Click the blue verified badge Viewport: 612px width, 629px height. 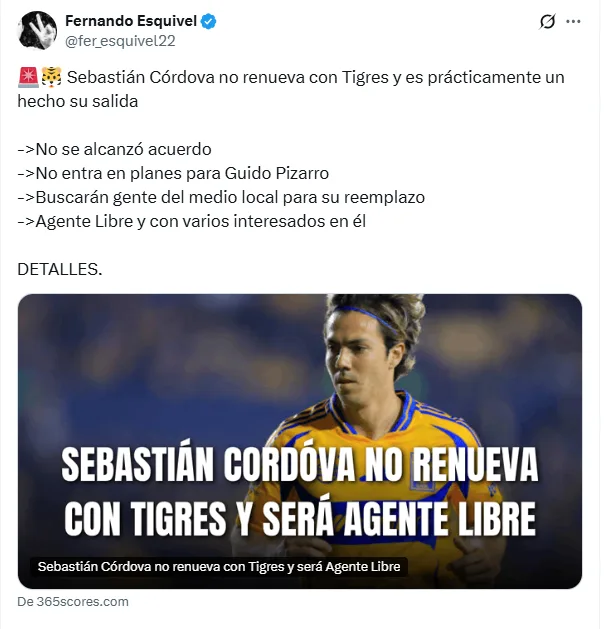209,21
